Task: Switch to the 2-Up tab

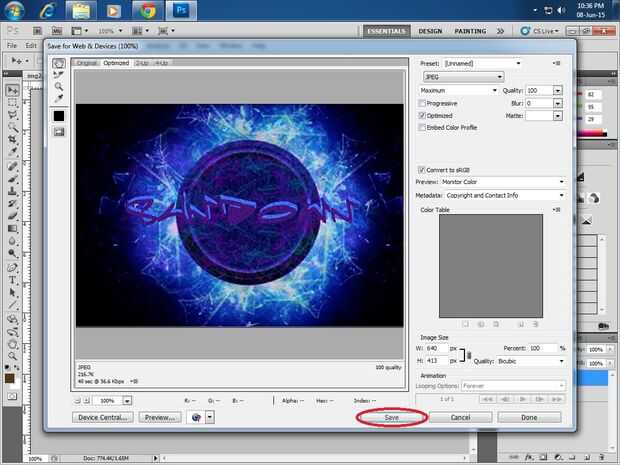Action: 142,63
